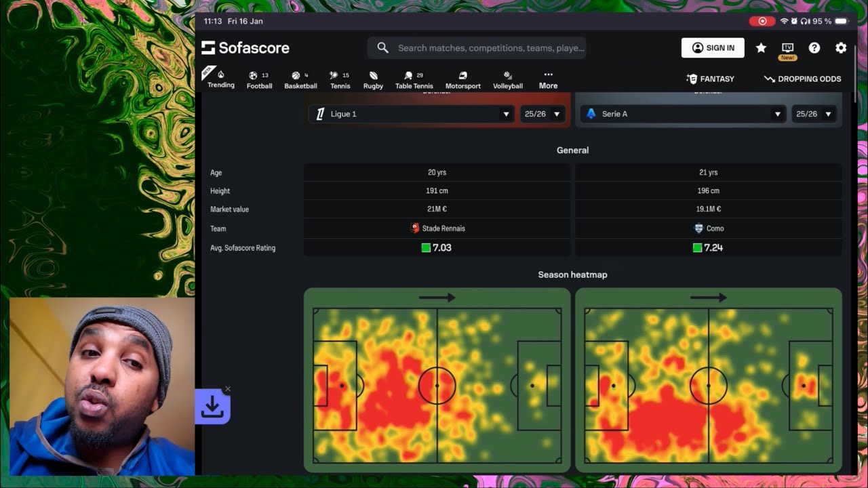This screenshot has width=868, height=488.
Task: Open the Motorsport section
Action: [x=462, y=80]
